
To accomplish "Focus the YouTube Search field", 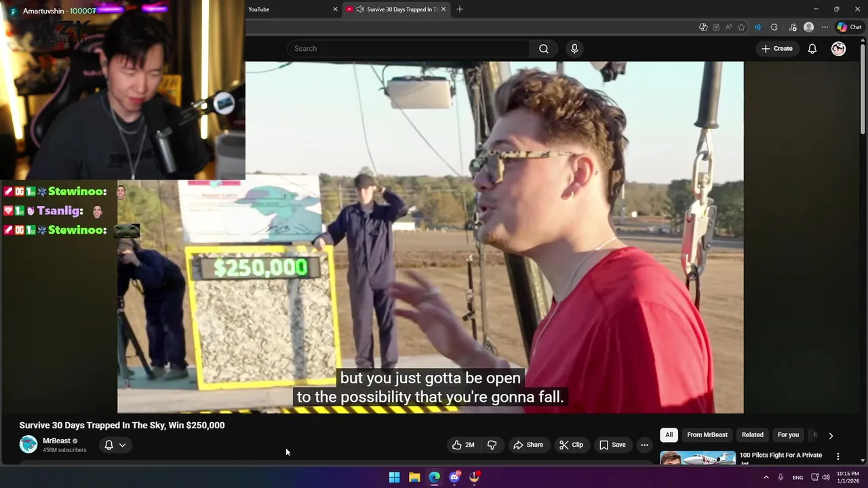I will pos(409,49).
